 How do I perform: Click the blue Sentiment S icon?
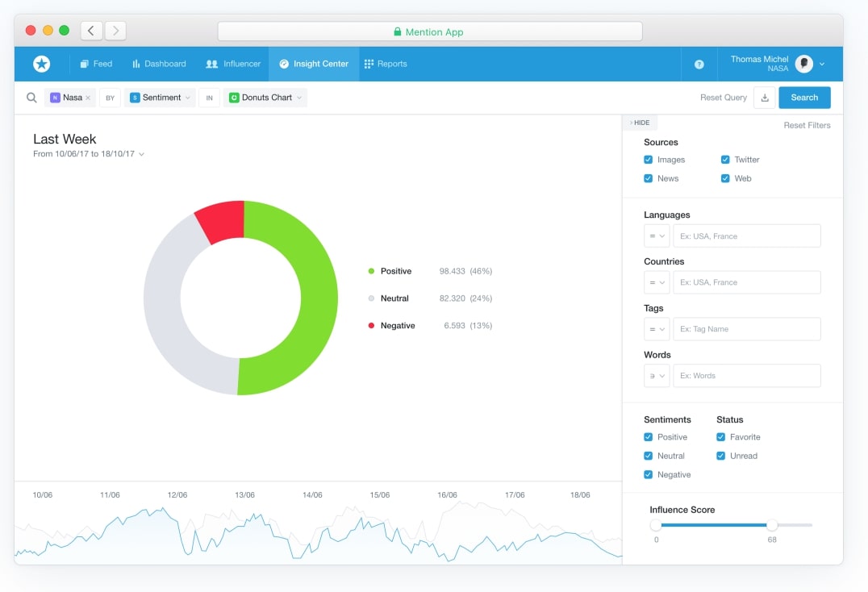tap(135, 98)
